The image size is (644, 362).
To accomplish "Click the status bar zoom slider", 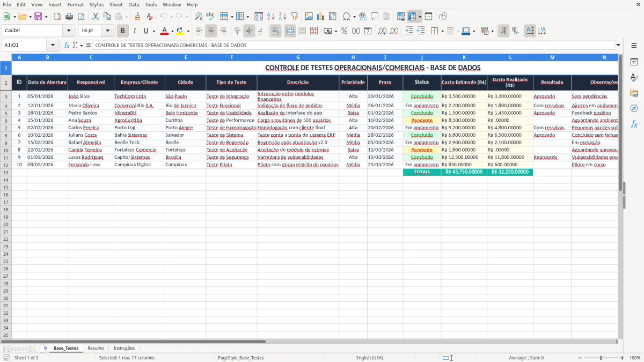I will (x=601, y=358).
